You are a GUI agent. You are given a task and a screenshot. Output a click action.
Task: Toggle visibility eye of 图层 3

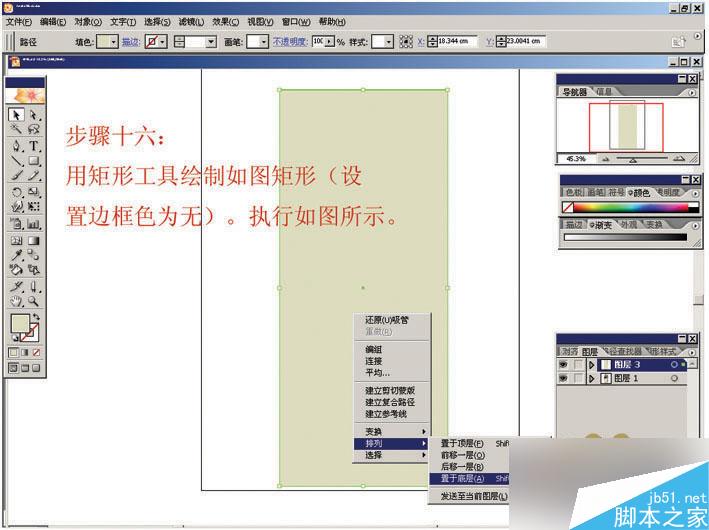[x=563, y=364]
